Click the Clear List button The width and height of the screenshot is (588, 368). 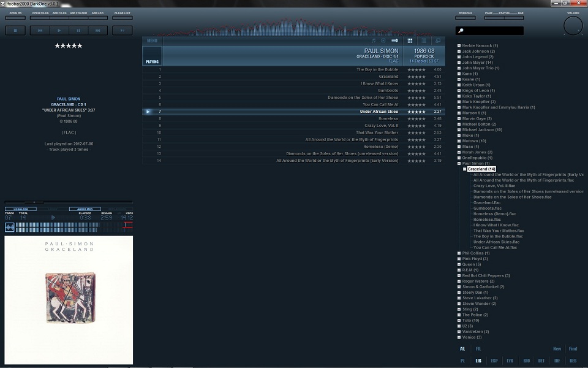[123, 18]
